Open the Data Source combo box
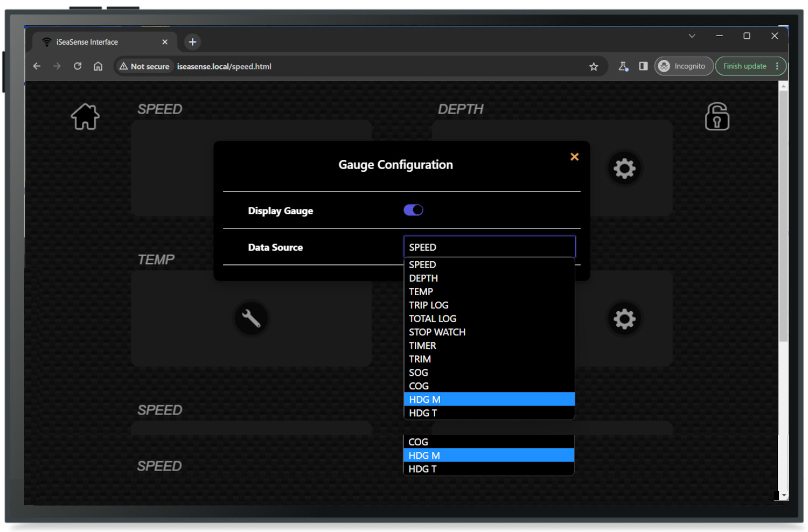 [489, 247]
